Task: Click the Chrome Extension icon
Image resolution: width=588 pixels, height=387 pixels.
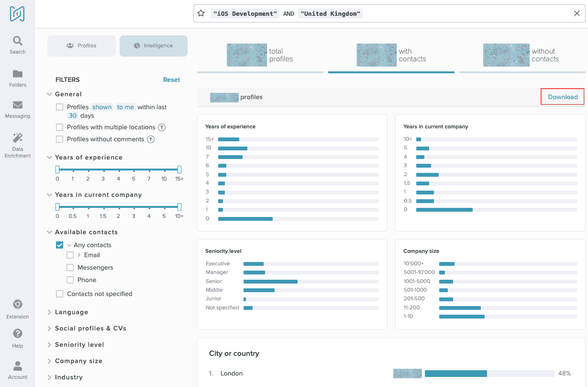Action: (18, 308)
